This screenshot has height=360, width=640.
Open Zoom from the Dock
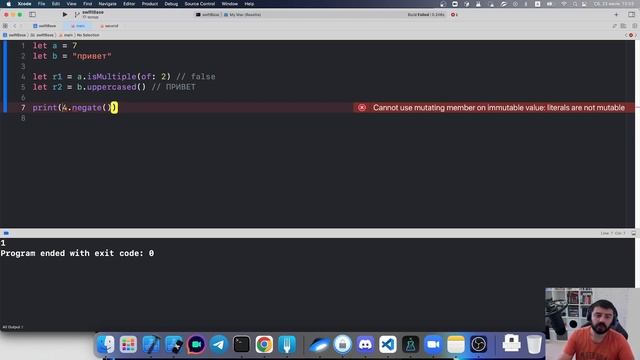coord(433,344)
